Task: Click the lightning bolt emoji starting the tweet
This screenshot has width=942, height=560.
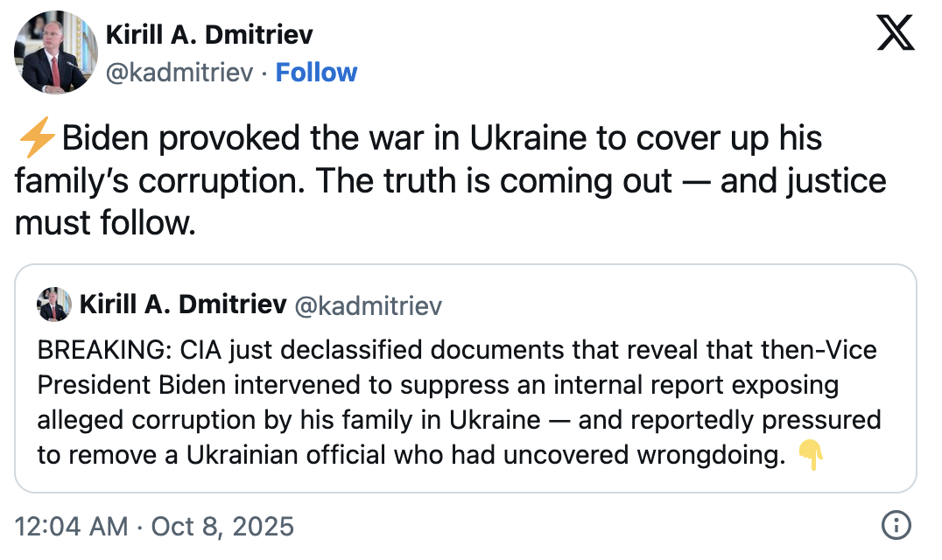Action: pyautogui.click(x=37, y=138)
